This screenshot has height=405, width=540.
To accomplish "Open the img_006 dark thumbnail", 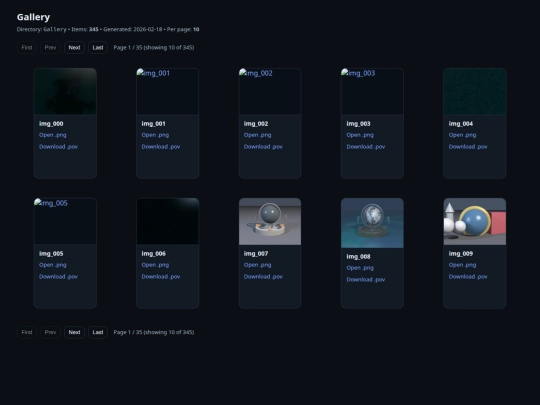I will 167,221.
